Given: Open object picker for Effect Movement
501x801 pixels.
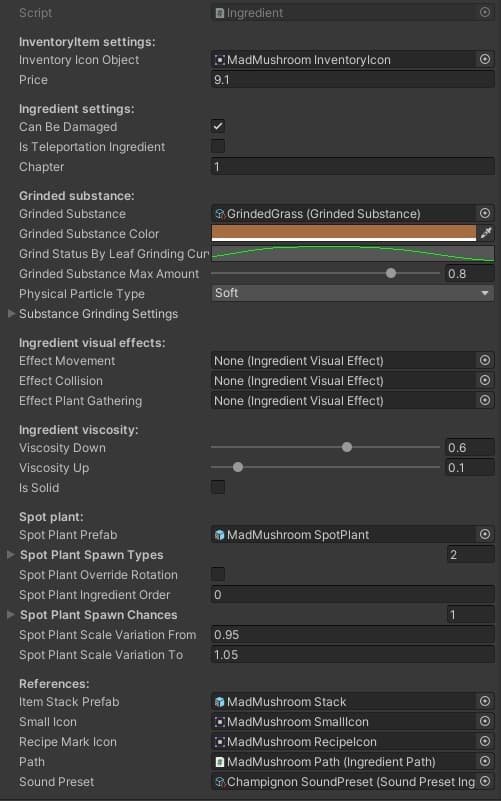Looking at the screenshot, I should coord(485,360).
